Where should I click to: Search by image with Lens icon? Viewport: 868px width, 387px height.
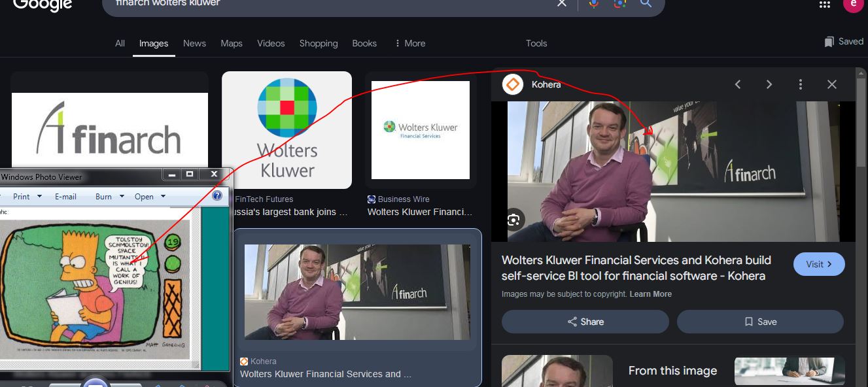pyautogui.click(x=619, y=3)
